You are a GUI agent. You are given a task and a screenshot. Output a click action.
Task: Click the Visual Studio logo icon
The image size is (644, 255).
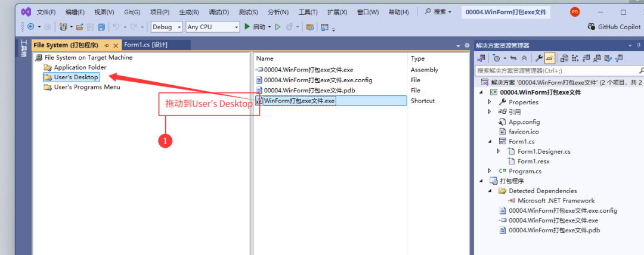pyautogui.click(x=26, y=12)
